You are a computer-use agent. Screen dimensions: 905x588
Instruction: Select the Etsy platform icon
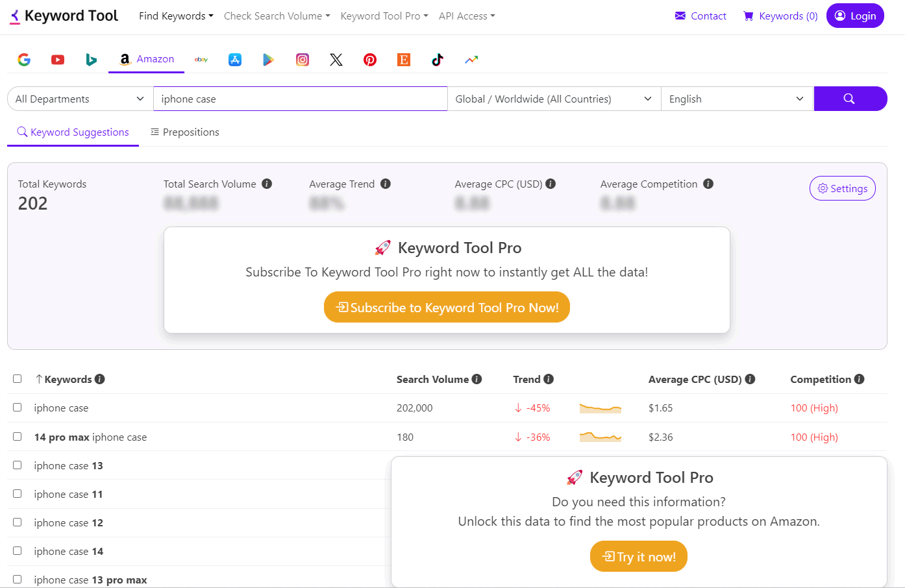click(x=404, y=60)
